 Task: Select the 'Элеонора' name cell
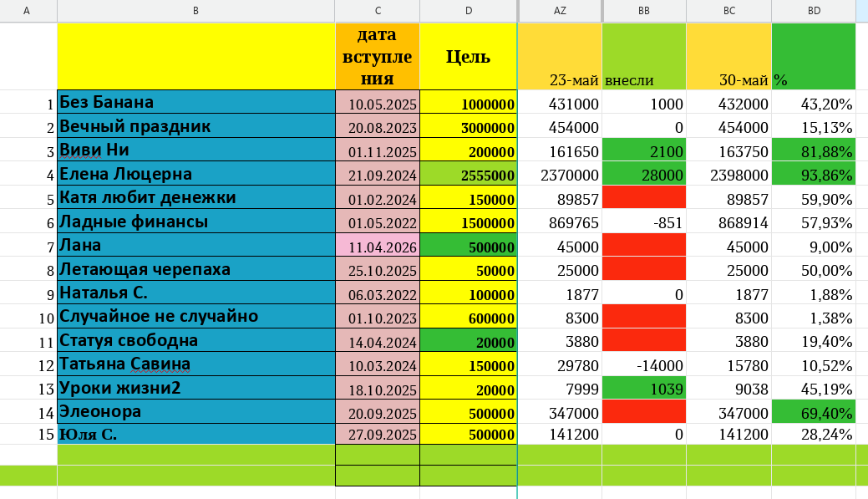pos(196,411)
